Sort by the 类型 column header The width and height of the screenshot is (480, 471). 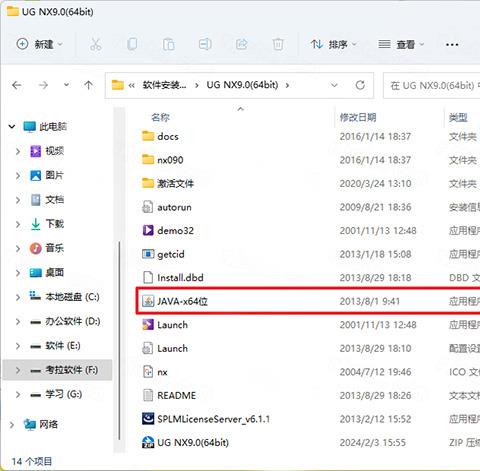[x=458, y=117]
